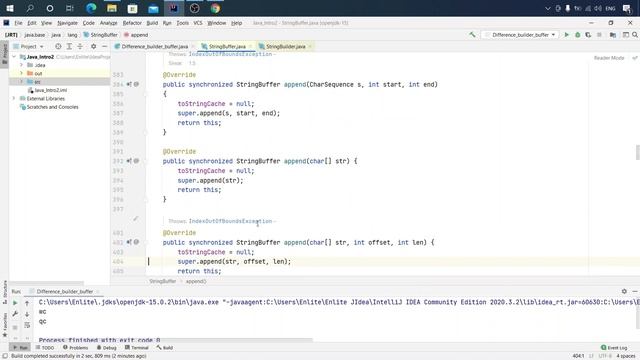The width and height of the screenshot is (640, 360).
Task: Hide the Project panel with minus icon
Action: [104, 47]
